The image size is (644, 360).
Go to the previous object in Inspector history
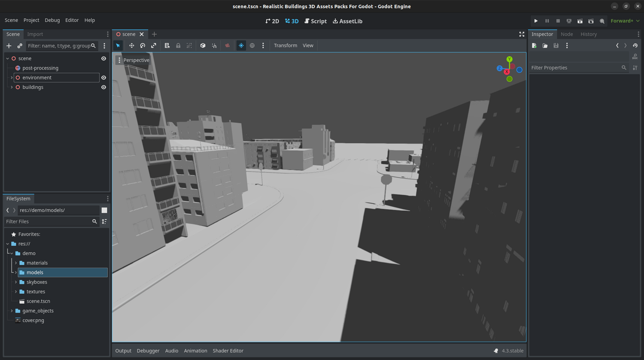[617, 45]
